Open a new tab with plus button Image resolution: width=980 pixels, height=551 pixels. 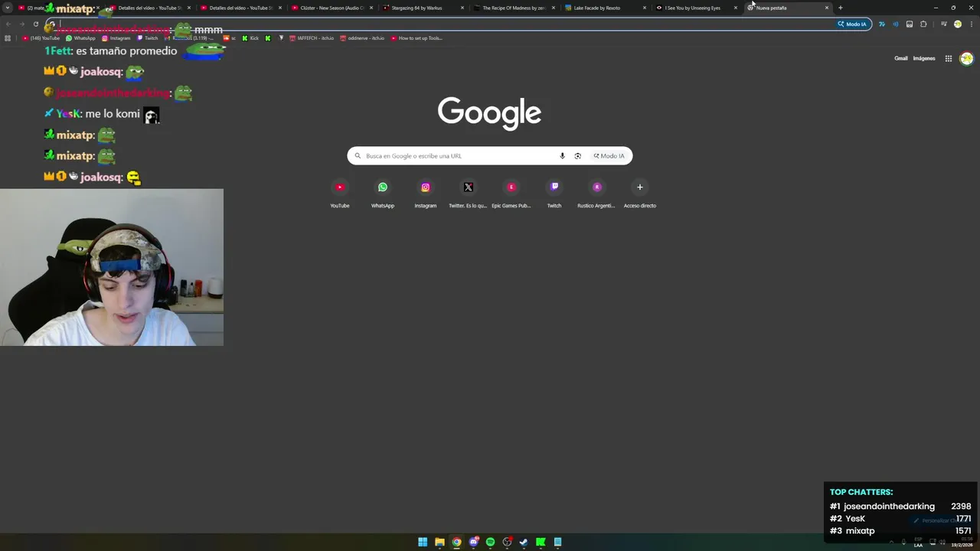[841, 8]
